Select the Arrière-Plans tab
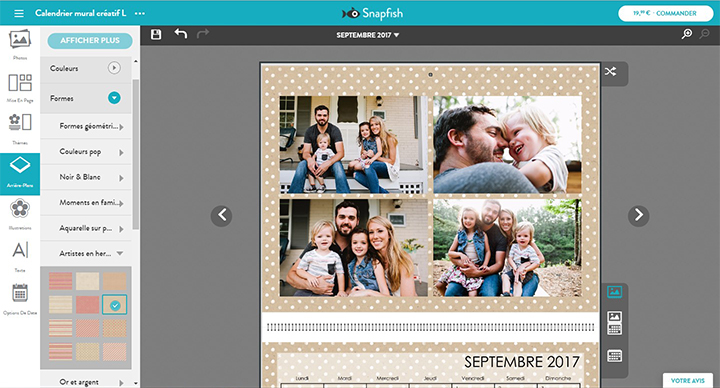Image resolution: width=720 pixels, height=388 pixels. 20,174
